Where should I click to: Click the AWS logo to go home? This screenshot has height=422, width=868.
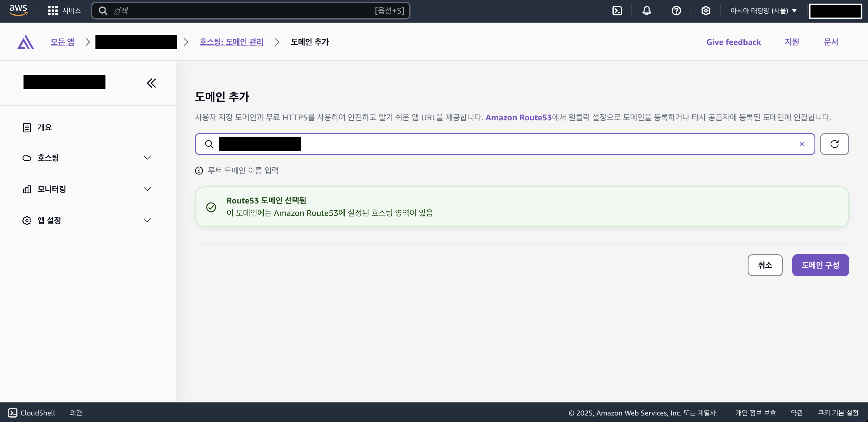pyautogui.click(x=19, y=10)
